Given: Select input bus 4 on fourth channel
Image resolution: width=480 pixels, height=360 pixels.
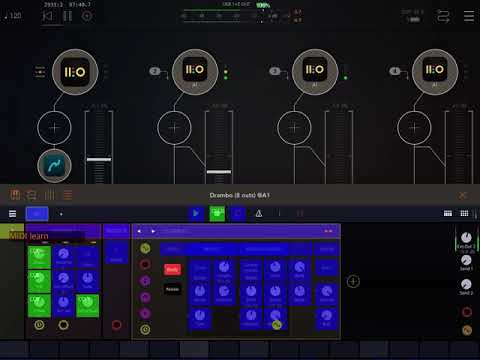Looking at the screenshot, I should 395,71.
